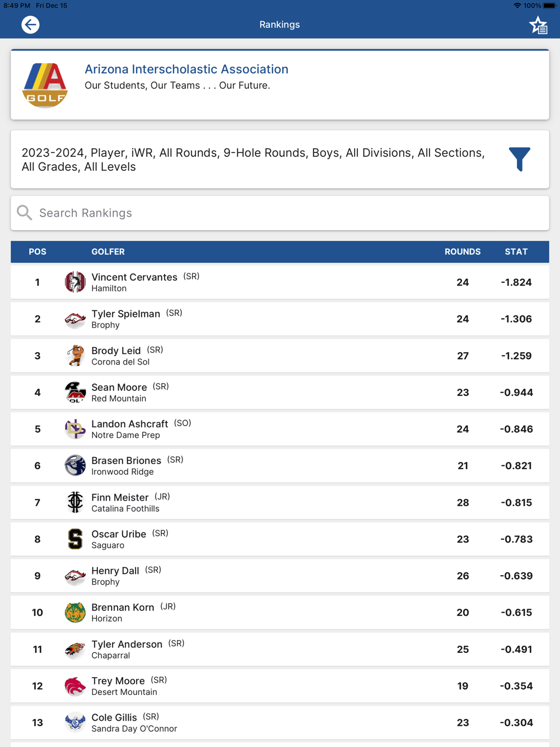560x747 pixels.
Task: Select Landon Ashcraft from Notre Dame Prep
Action: pos(280,429)
